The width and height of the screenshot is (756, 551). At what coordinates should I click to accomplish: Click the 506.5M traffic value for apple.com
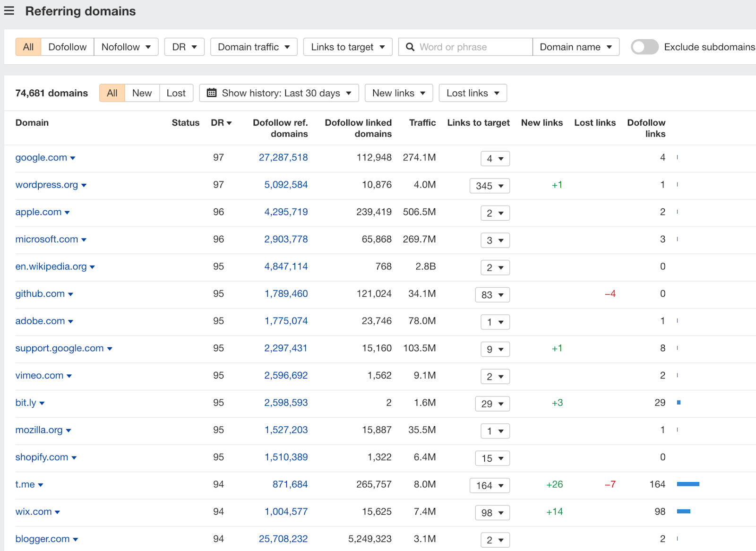(419, 212)
